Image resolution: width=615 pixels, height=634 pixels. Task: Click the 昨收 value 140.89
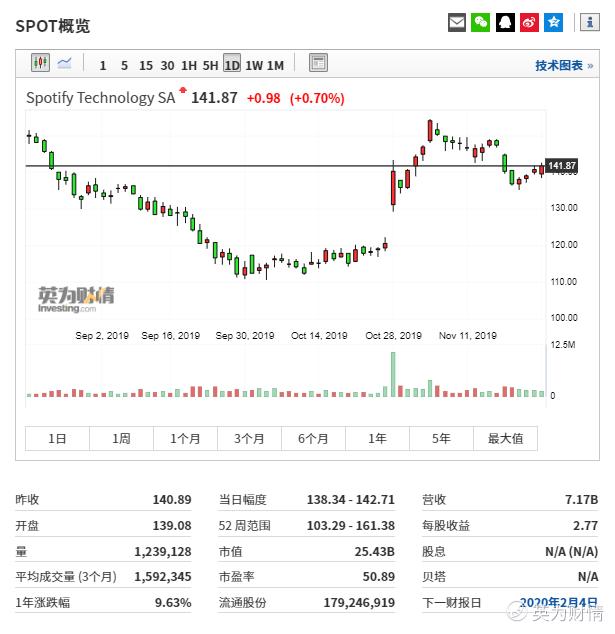pyautogui.click(x=172, y=499)
